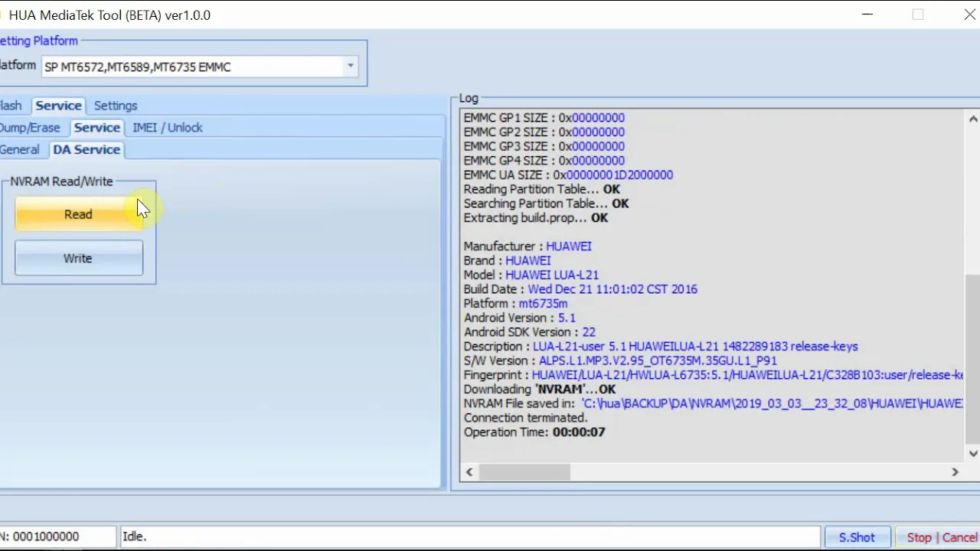Click the 'EMMC GP1 SIZE' log line
The image size is (980, 551).
pyautogui.click(x=544, y=118)
